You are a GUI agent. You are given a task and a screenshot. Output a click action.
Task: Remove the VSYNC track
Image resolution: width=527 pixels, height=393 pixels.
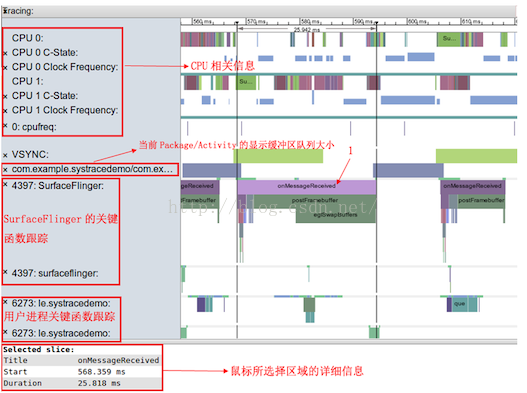(x=5, y=155)
